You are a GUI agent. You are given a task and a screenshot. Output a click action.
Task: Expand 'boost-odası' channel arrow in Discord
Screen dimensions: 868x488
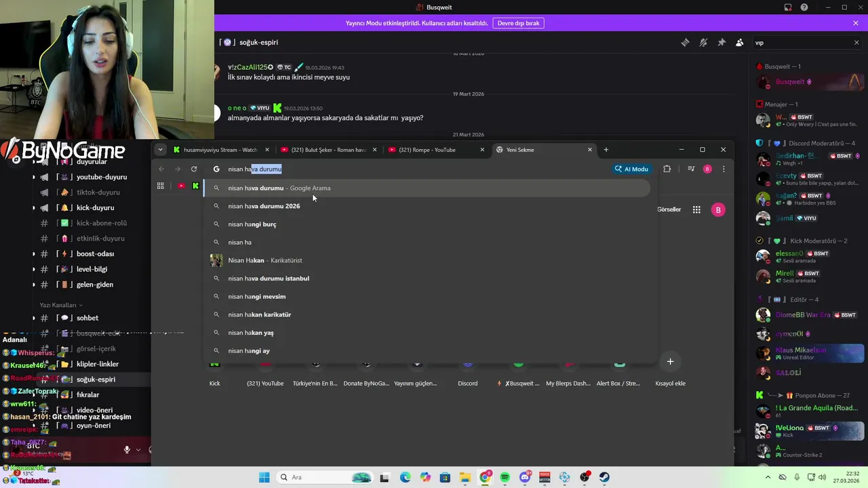coord(34,253)
